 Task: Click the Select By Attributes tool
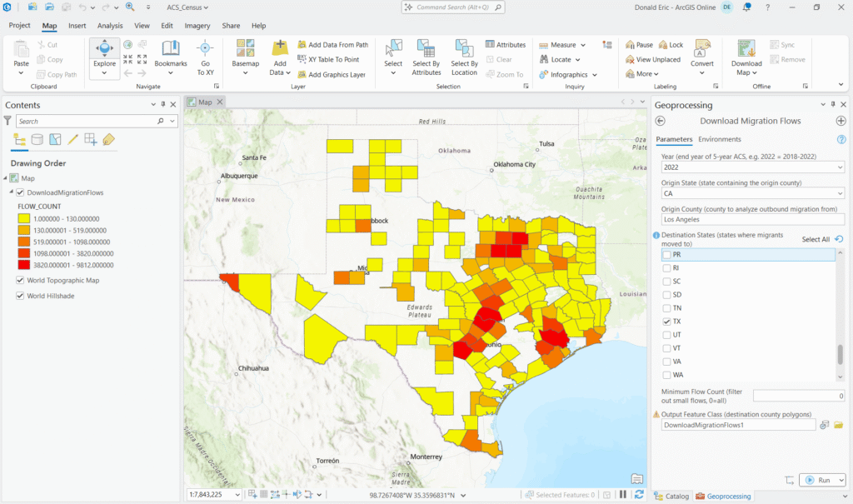426,48
